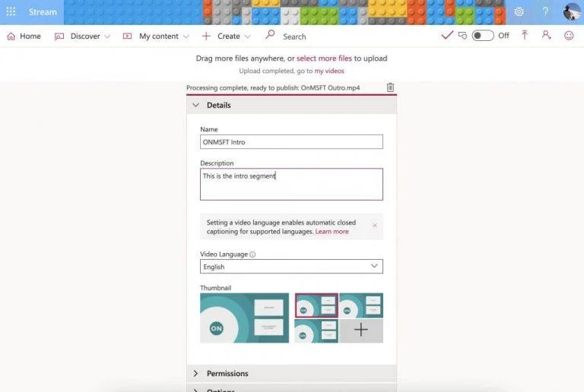
Task: Dismiss the closed captioning notice
Action: [x=375, y=226]
